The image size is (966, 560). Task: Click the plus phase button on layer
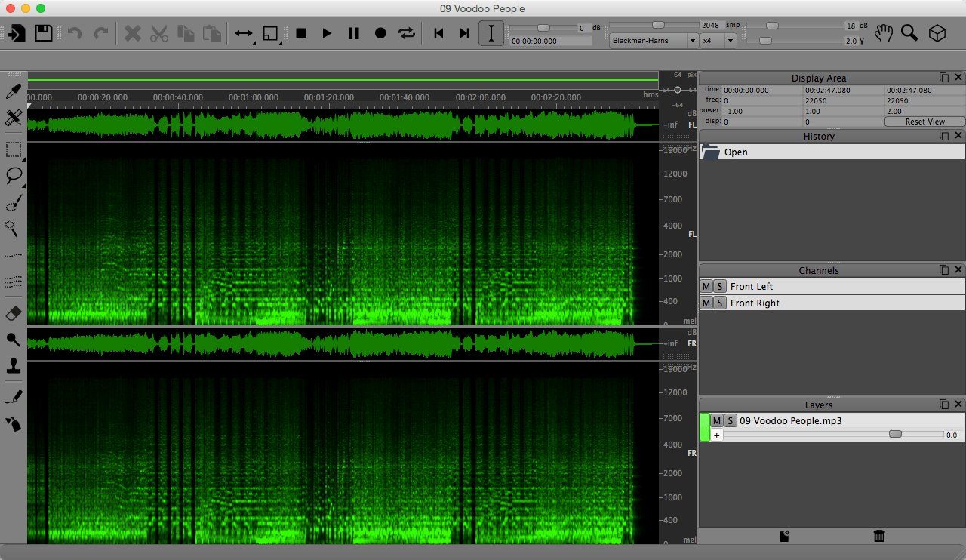tap(717, 435)
